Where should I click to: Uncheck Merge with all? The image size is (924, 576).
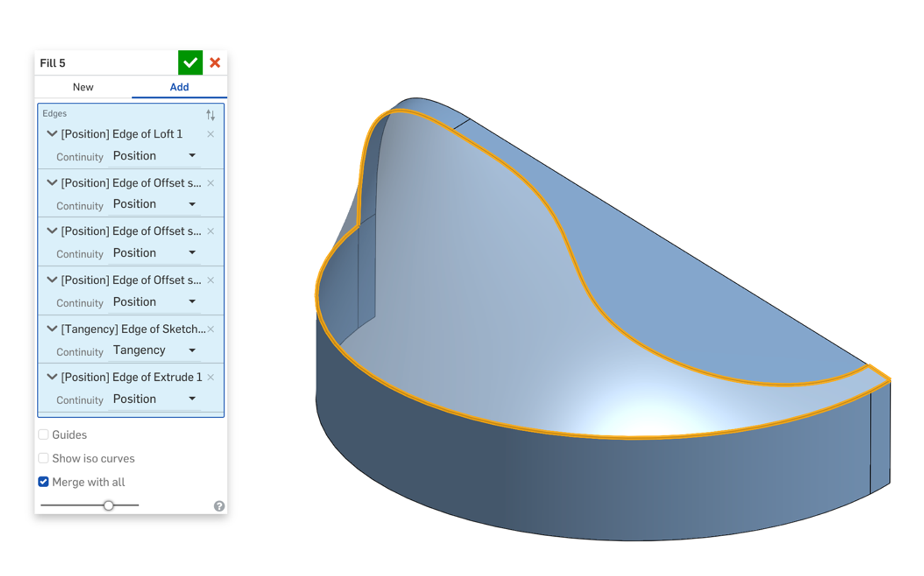(x=44, y=482)
